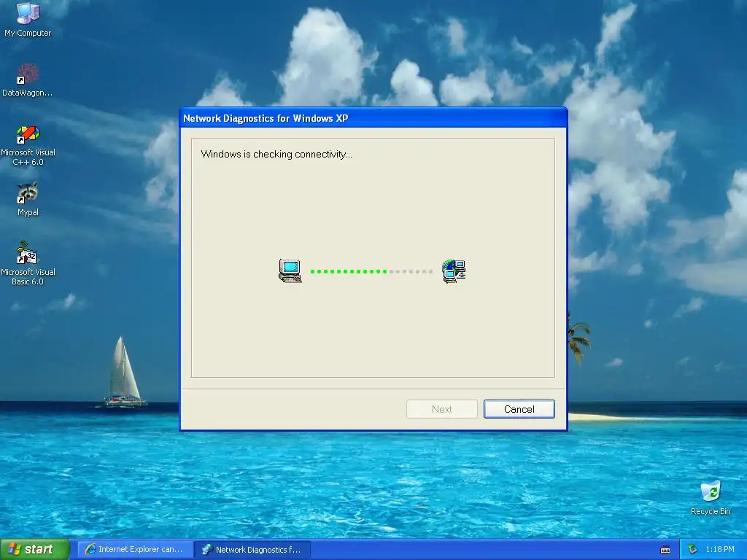The image size is (747, 560).
Task: Click 'Windows is checking connectivity...' text
Action: point(276,155)
